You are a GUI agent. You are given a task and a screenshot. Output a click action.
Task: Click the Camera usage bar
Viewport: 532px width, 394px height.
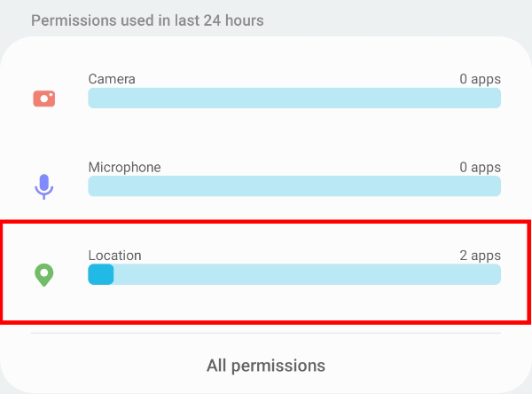294,98
